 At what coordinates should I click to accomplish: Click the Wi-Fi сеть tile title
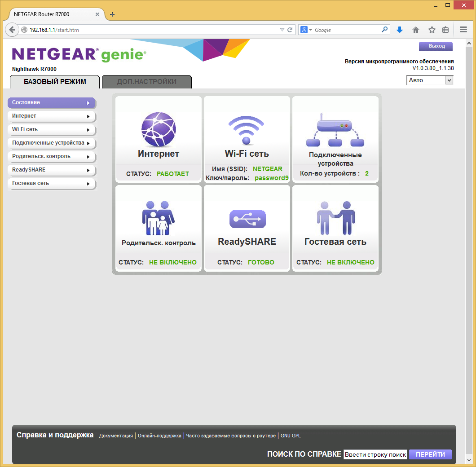pyautogui.click(x=247, y=154)
